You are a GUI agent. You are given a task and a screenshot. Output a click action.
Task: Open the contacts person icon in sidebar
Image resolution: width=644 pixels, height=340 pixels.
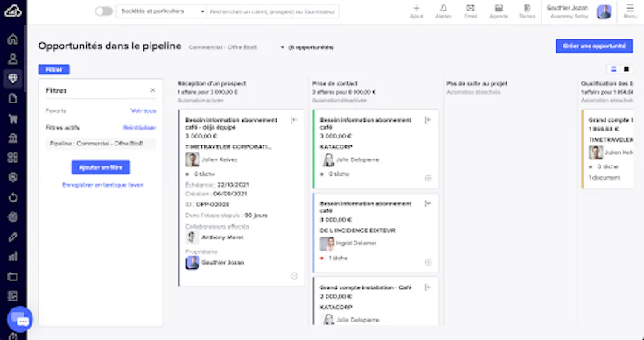(x=13, y=59)
